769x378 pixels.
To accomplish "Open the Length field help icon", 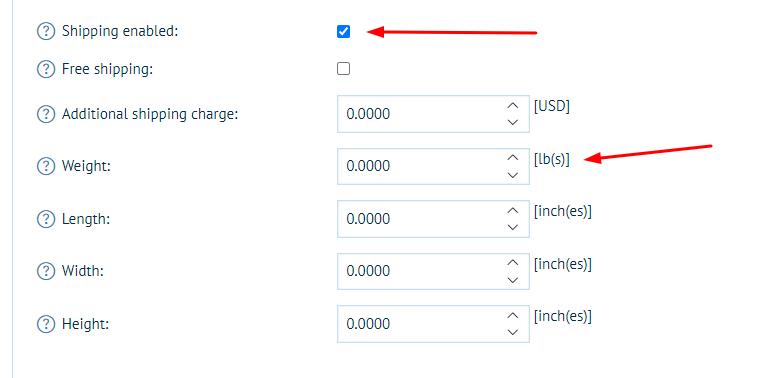I will [x=46, y=219].
